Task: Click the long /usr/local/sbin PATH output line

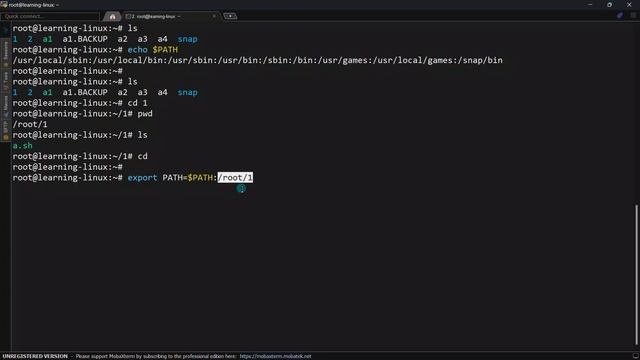Action: pos(258,60)
